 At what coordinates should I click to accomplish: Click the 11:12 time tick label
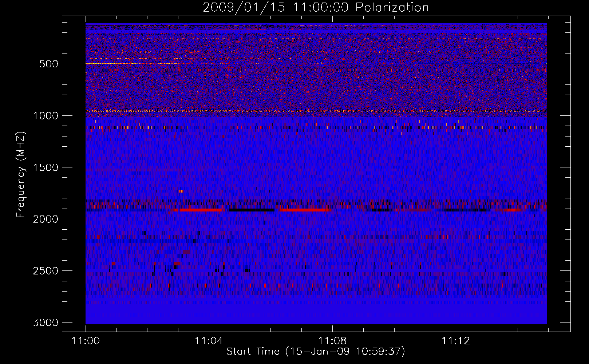coord(456,341)
